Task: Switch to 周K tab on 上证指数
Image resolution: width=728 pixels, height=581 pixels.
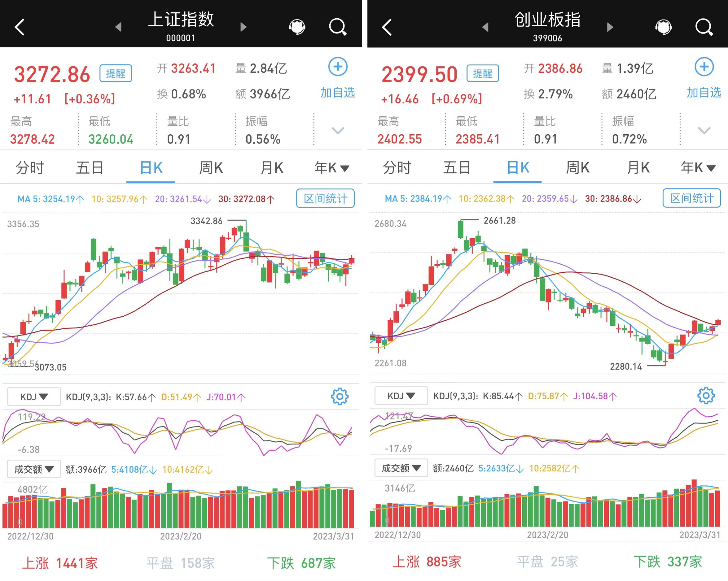Action: coord(211,168)
